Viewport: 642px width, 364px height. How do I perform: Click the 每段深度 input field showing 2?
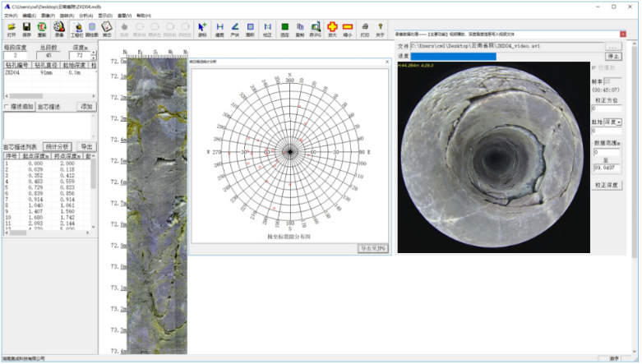pos(15,55)
